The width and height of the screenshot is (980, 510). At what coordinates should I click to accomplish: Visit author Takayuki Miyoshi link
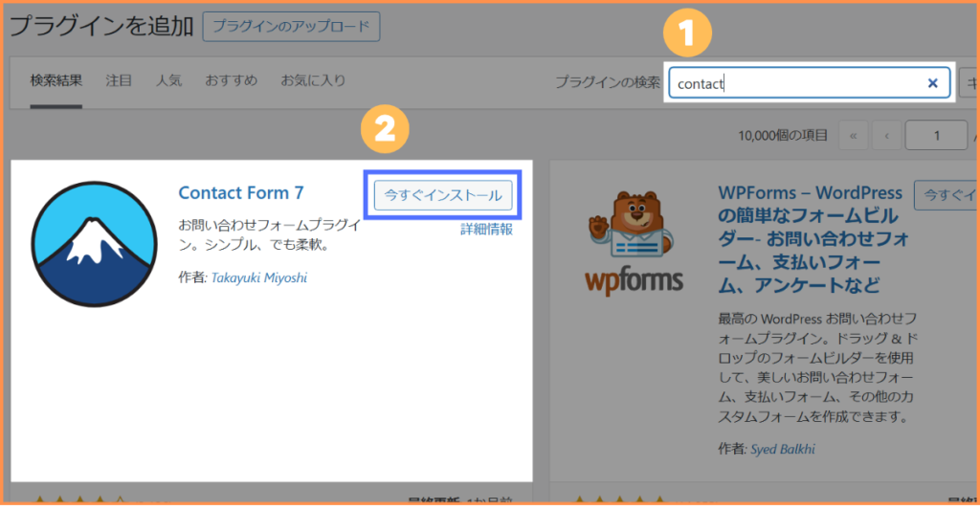click(259, 277)
